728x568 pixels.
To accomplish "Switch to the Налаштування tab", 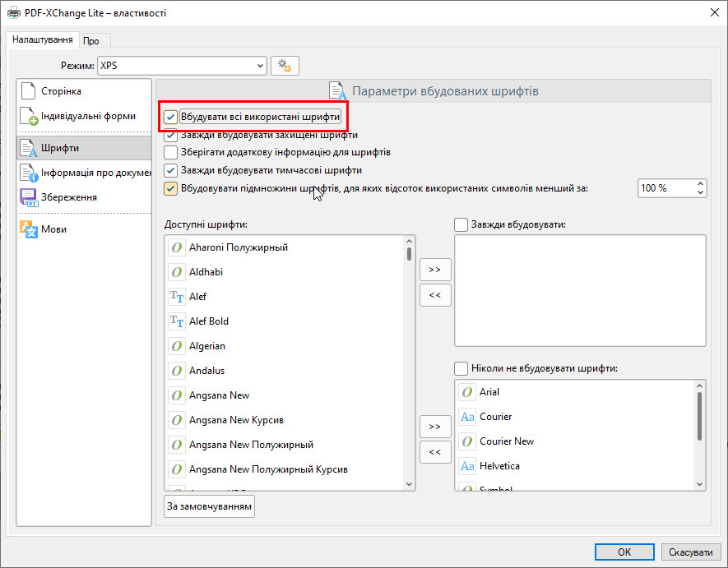I will coord(43,40).
